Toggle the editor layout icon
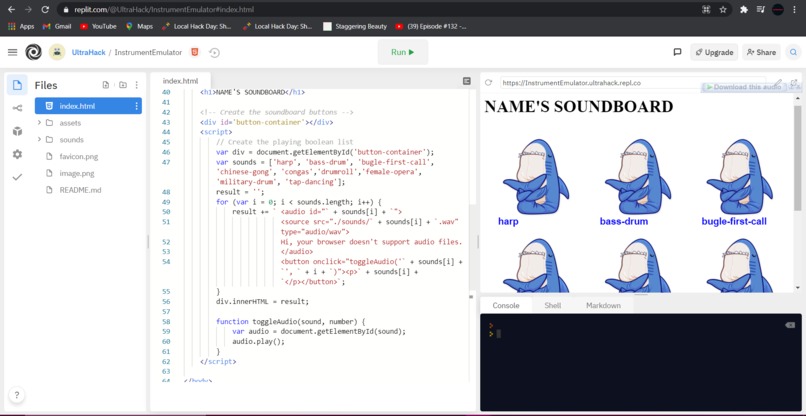Viewport: 806px width, 416px height. pos(467,81)
